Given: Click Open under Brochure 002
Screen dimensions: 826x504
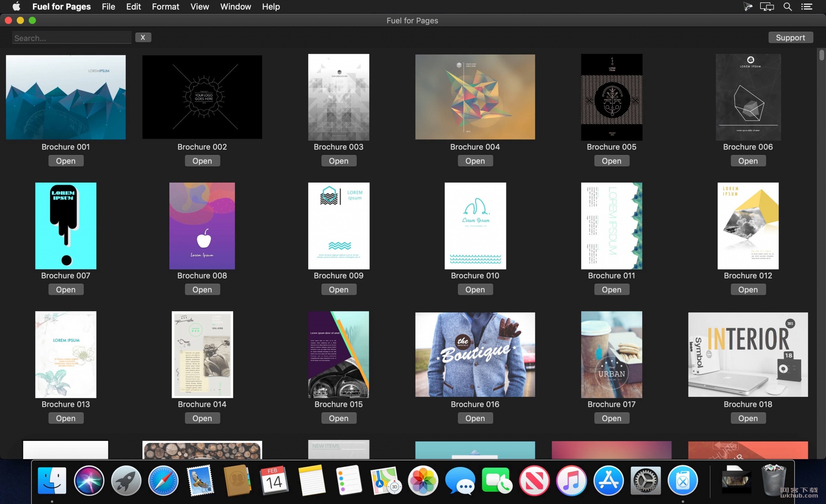Looking at the screenshot, I should coord(202,161).
